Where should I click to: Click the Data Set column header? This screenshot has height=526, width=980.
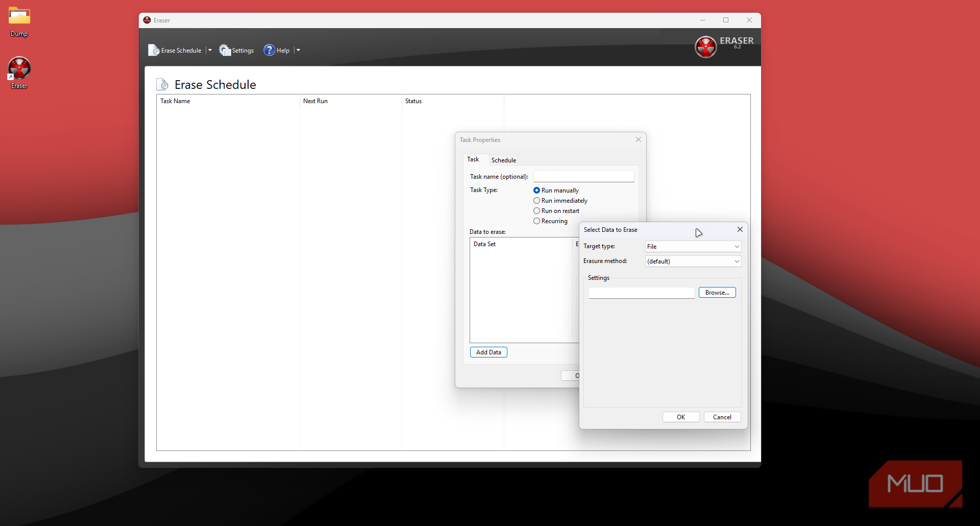522,244
